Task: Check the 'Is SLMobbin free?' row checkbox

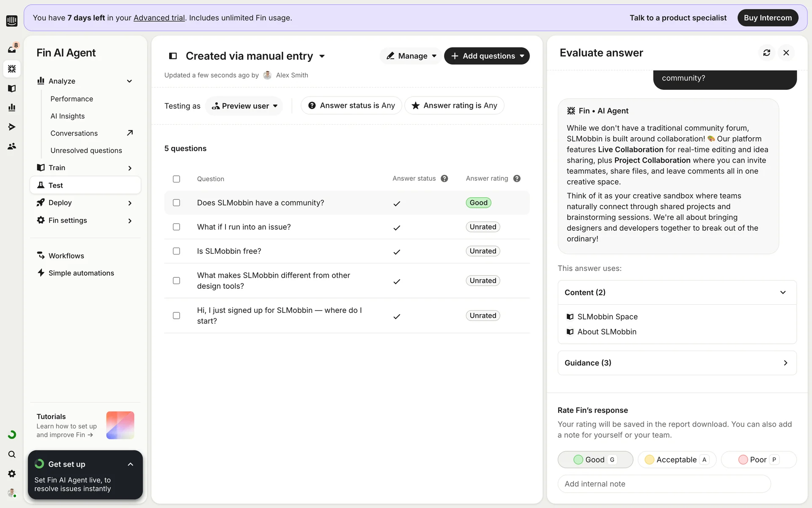Action: [176, 251]
